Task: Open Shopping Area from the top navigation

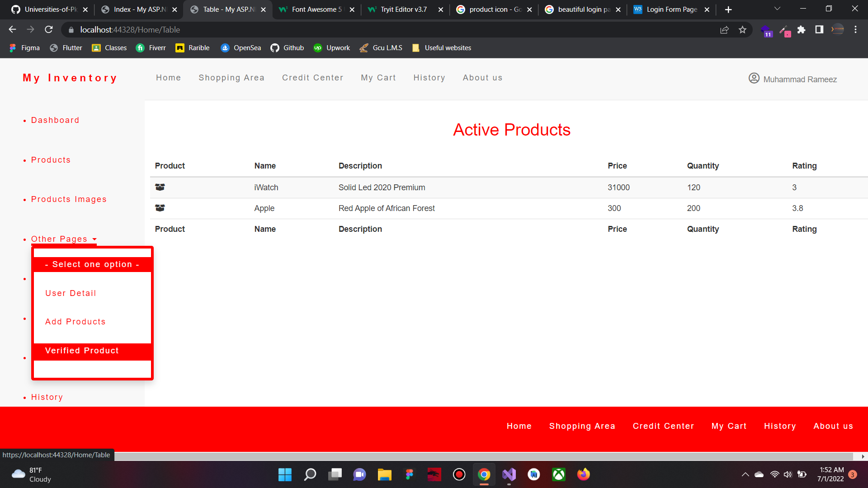Action: (x=231, y=78)
